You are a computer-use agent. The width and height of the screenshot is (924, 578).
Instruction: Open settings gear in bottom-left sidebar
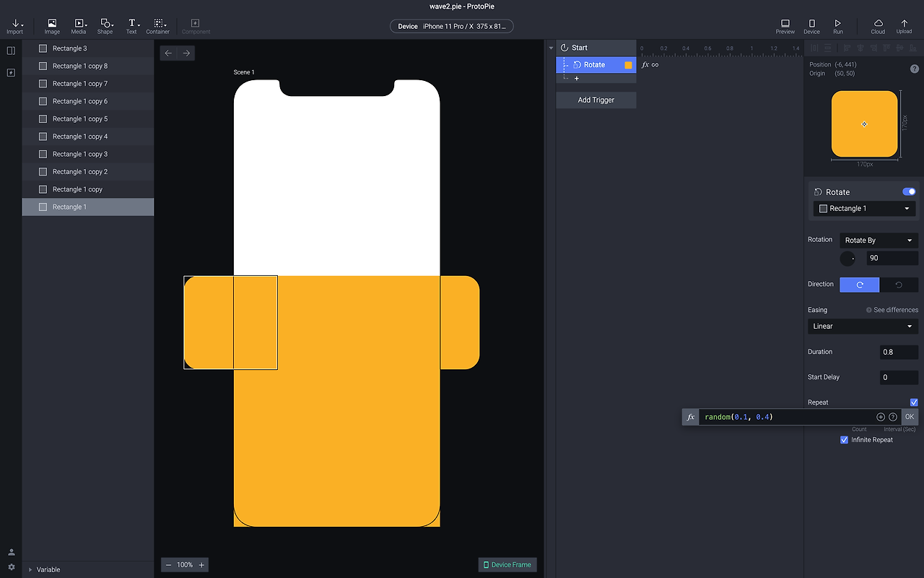[x=11, y=567]
